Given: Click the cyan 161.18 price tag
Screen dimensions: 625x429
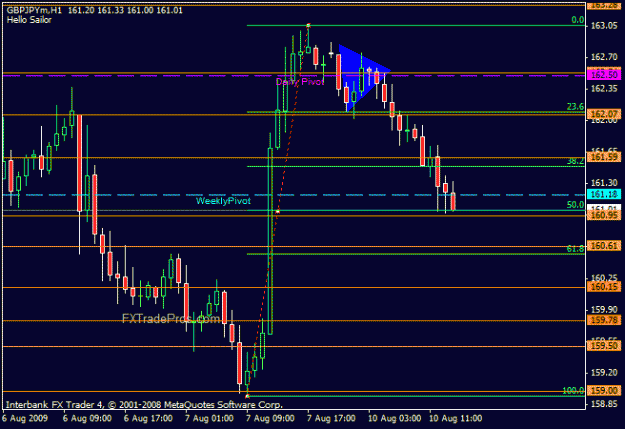Looking at the screenshot, I should 604,194.
